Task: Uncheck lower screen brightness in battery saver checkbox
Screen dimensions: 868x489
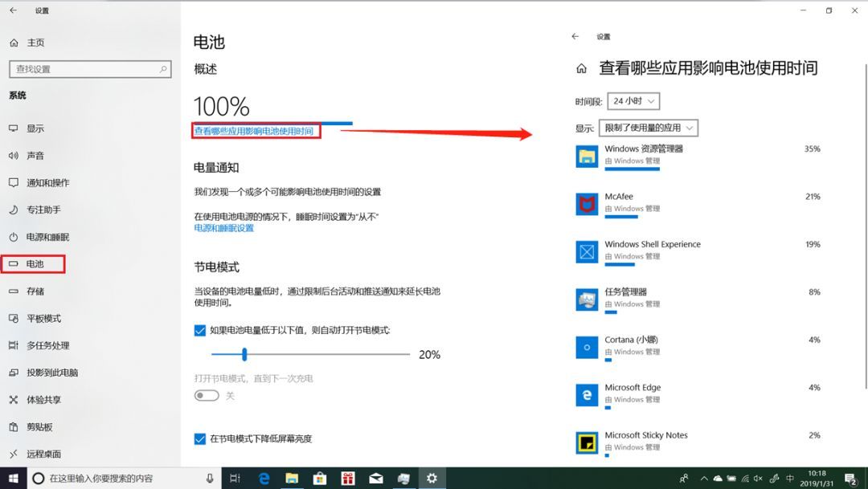Action: point(200,438)
